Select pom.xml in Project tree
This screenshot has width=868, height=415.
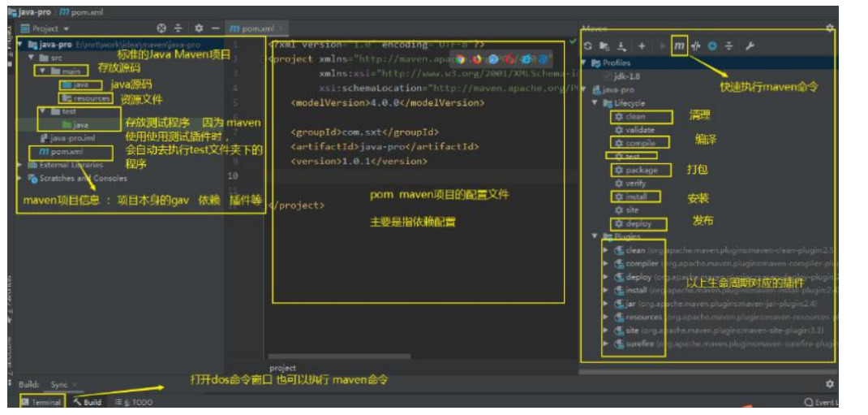pos(61,152)
